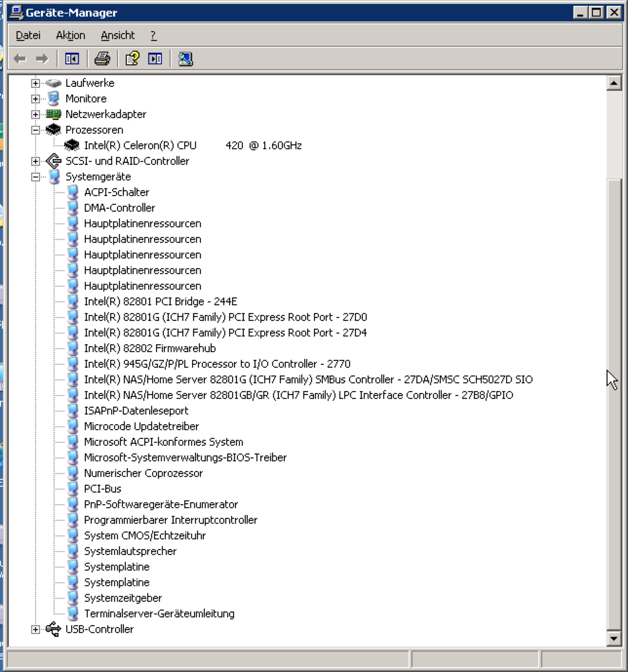Select LPC Interface Controller - 27B8/GPIO

point(298,395)
